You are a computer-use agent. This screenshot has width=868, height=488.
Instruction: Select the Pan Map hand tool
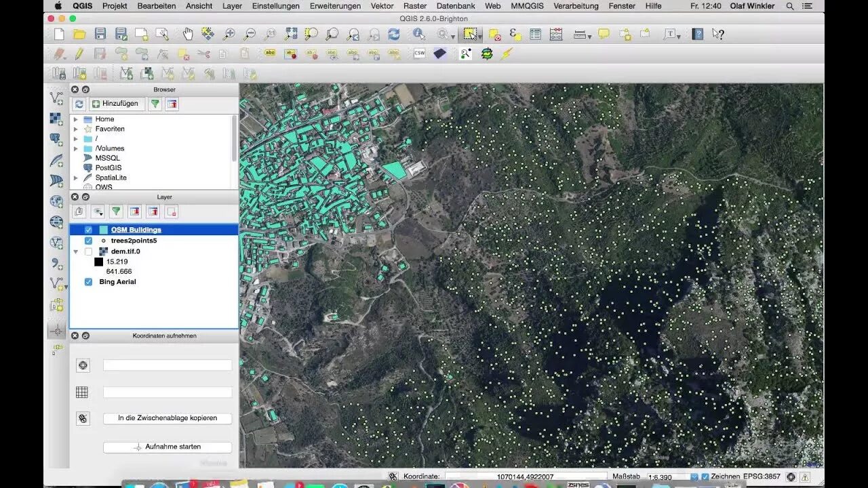pos(187,34)
